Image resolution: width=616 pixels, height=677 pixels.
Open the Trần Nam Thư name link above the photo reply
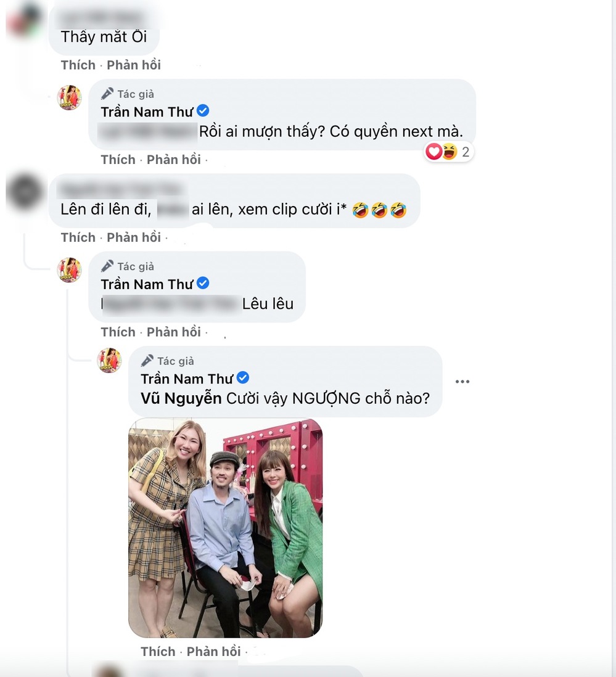pos(187,379)
